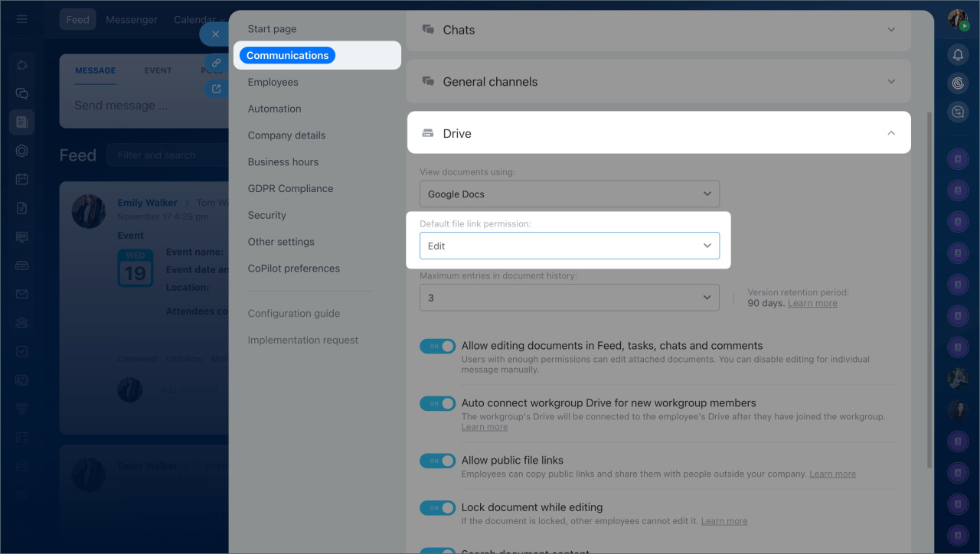The width and height of the screenshot is (980, 554).
Task: Click open in new window icon
Action: [x=217, y=89]
